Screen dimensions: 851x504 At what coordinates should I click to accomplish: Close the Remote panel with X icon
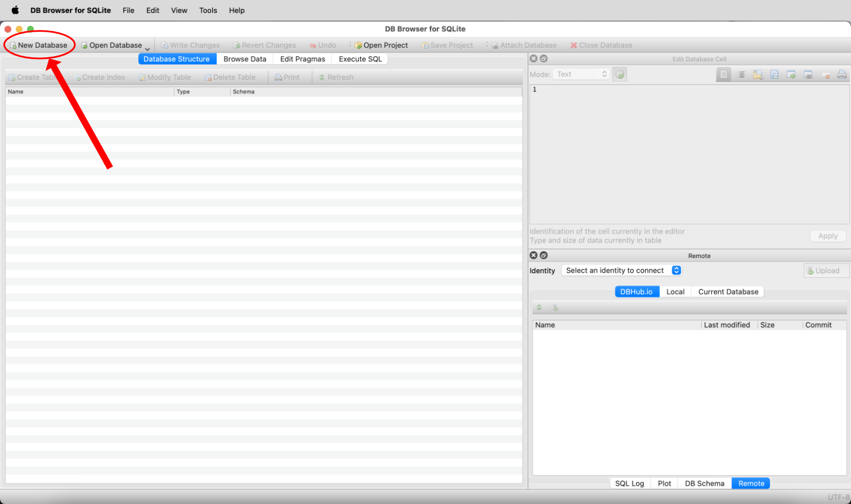(533, 256)
